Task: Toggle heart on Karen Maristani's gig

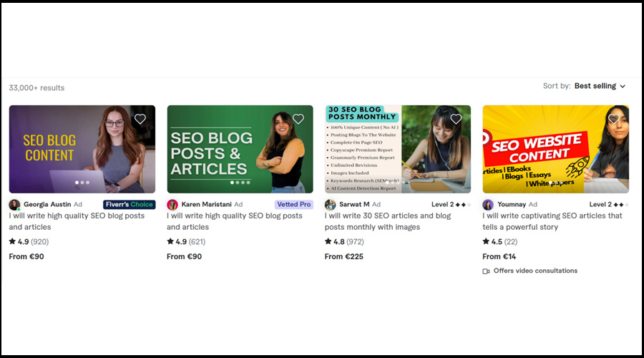Action: point(298,119)
